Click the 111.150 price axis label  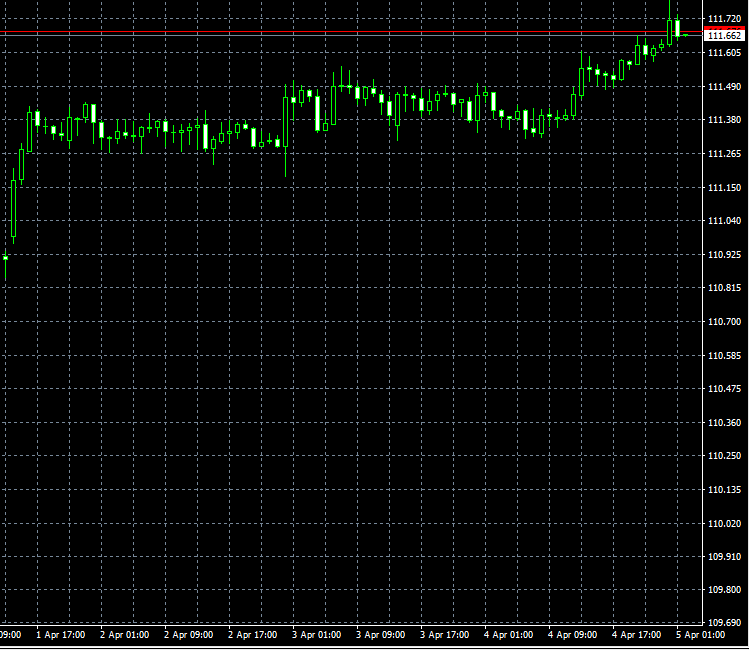(x=724, y=188)
